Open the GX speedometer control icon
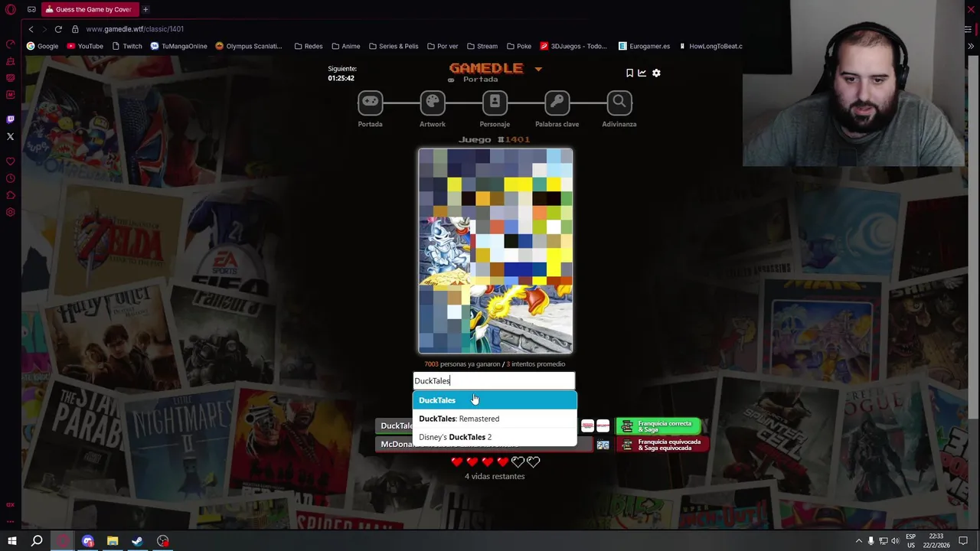The width and height of the screenshot is (980, 551). tap(11, 44)
